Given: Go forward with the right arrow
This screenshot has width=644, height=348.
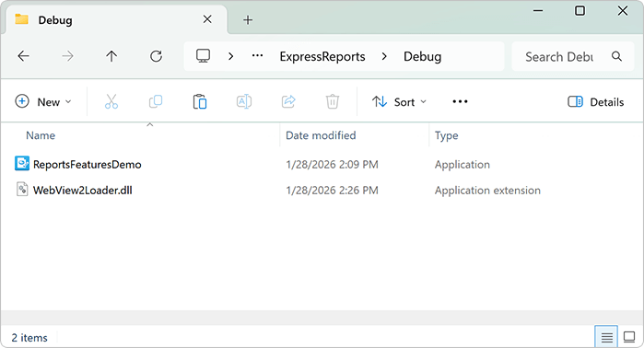Looking at the screenshot, I should [x=67, y=56].
